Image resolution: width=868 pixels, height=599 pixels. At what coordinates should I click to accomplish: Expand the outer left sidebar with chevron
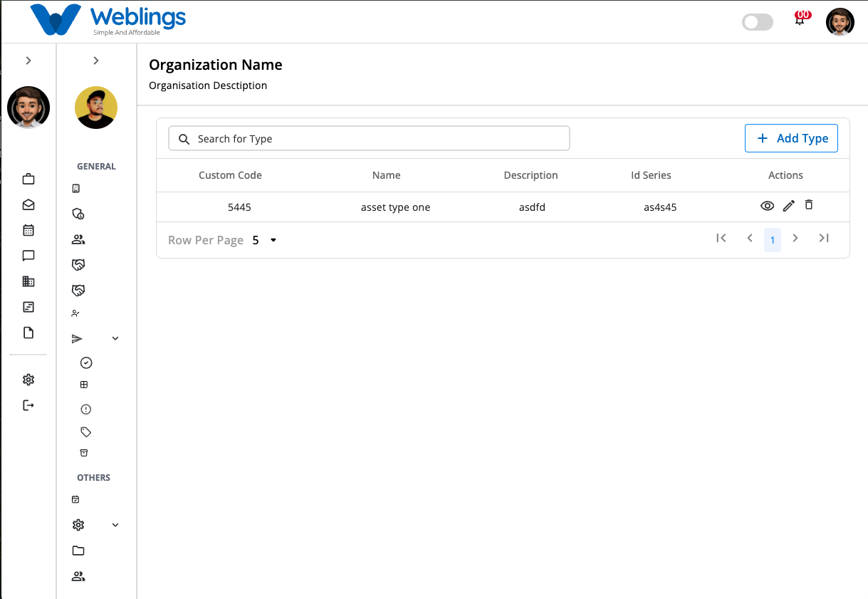pyautogui.click(x=28, y=61)
